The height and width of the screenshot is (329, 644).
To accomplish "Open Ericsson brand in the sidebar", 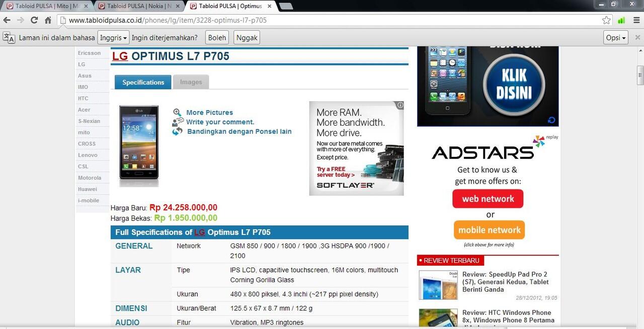I will point(90,53).
